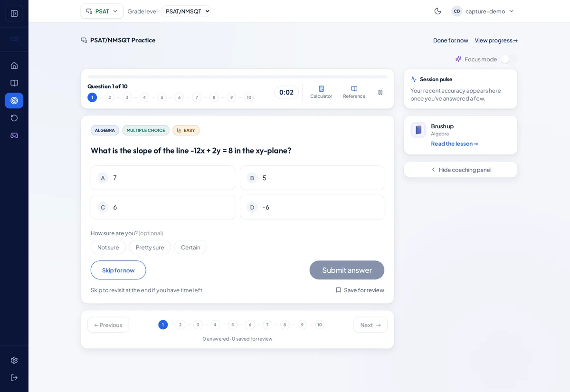Open the PSAT/NMSQT grade level dropdown
Screen dimensions: 570x392
[x=186, y=11]
